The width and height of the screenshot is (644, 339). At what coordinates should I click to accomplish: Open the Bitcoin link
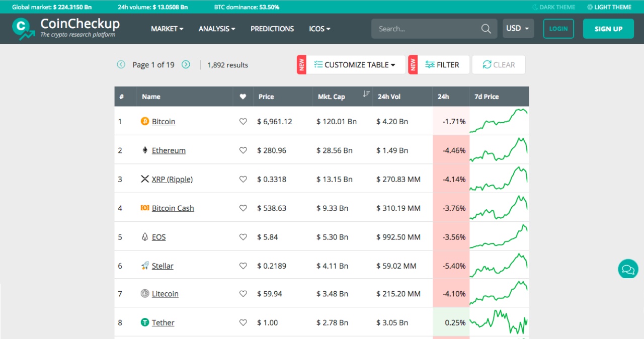[x=164, y=121]
